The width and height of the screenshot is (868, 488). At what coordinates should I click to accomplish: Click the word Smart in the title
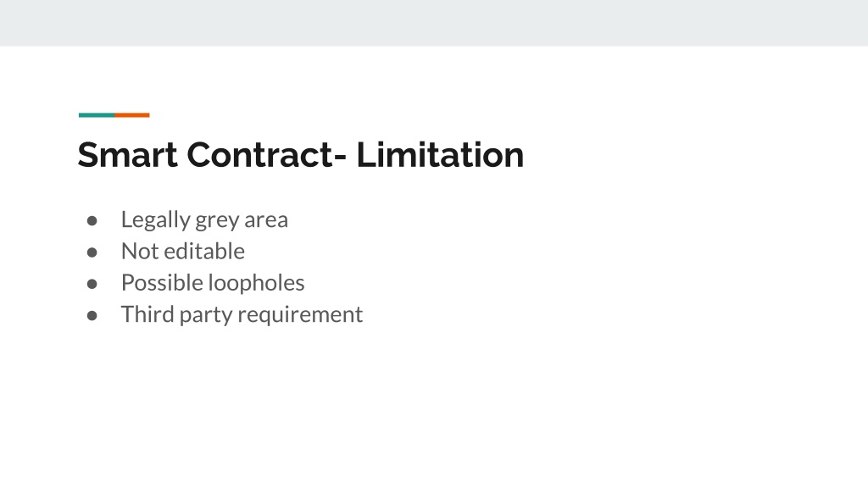pyautogui.click(x=128, y=154)
